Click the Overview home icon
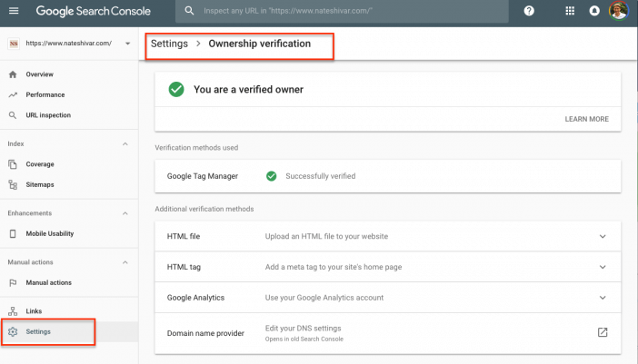The image size is (638, 364). pos(13,74)
